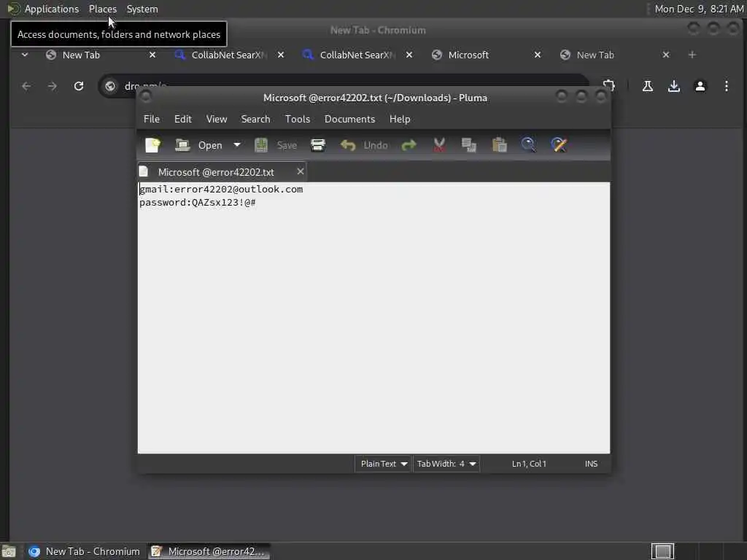Redo the last undone action
The image size is (747, 560).
click(409, 145)
